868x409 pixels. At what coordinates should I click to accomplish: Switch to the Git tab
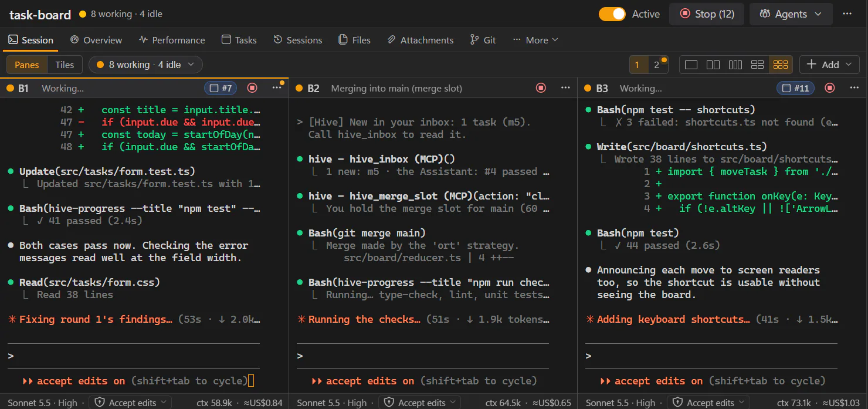click(x=483, y=40)
